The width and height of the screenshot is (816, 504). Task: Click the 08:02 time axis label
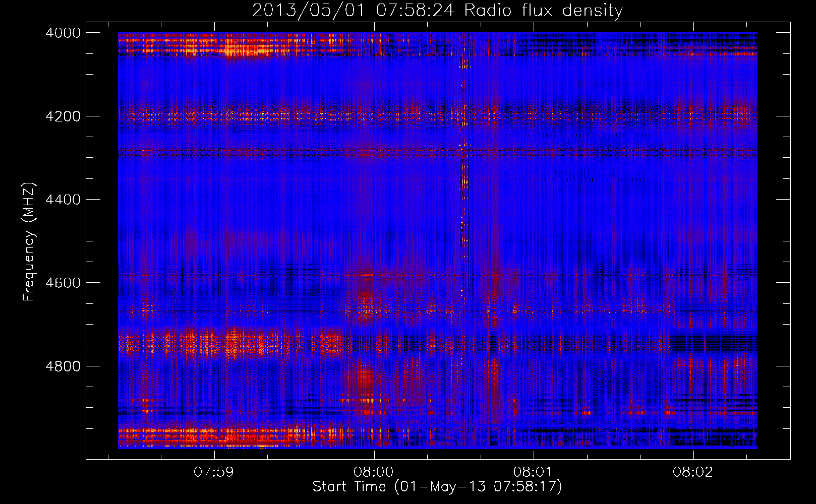pos(693,472)
